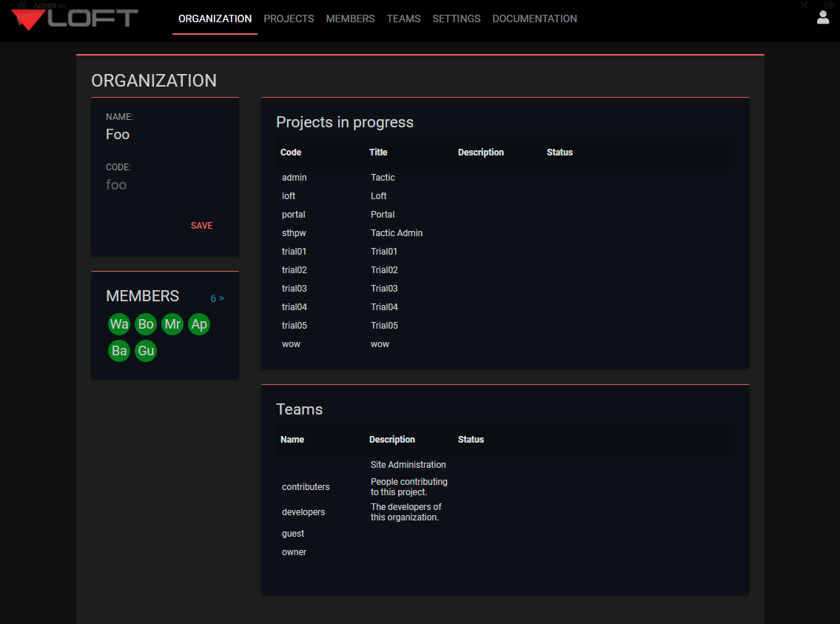Open the trial04 project code
The width and height of the screenshot is (840, 624).
point(294,307)
